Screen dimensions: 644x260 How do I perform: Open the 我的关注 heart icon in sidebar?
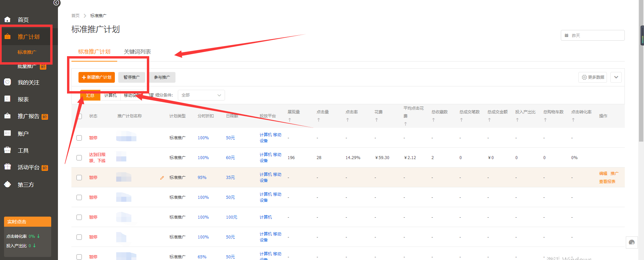pos(7,82)
